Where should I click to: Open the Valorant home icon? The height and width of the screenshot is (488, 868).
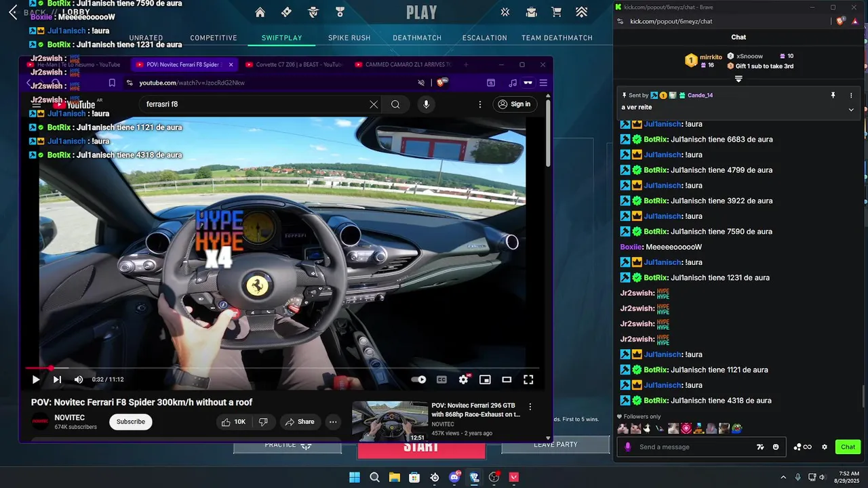pos(260,12)
